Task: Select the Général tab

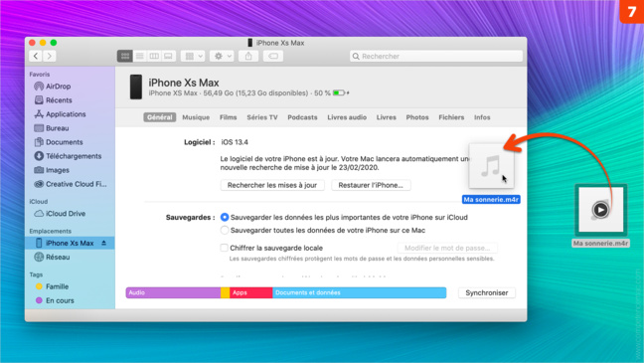Action: pyautogui.click(x=160, y=117)
